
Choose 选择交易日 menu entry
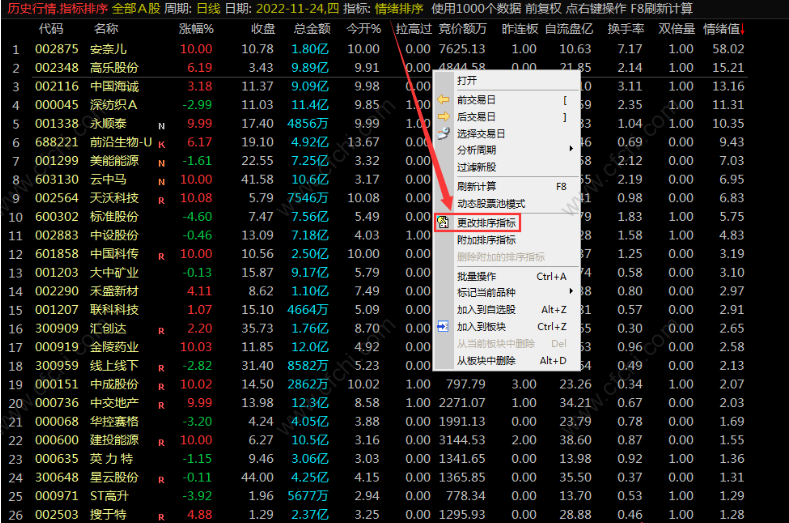(x=507, y=133)
